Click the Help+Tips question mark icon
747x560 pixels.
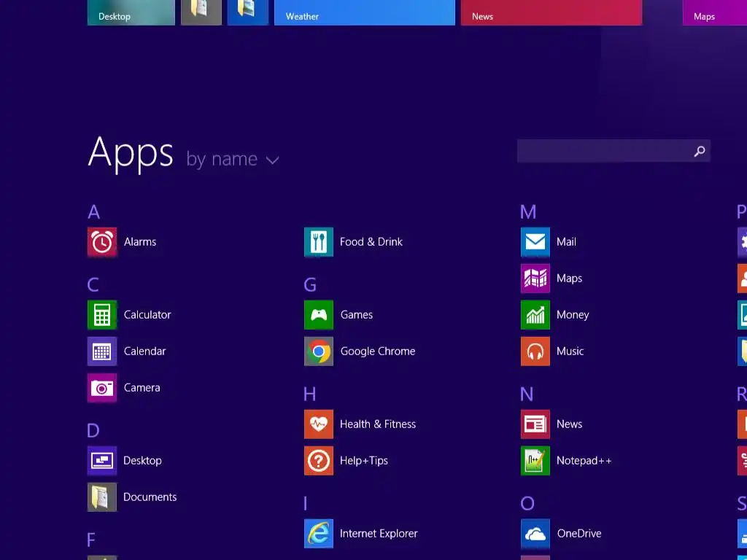(319, 461)
